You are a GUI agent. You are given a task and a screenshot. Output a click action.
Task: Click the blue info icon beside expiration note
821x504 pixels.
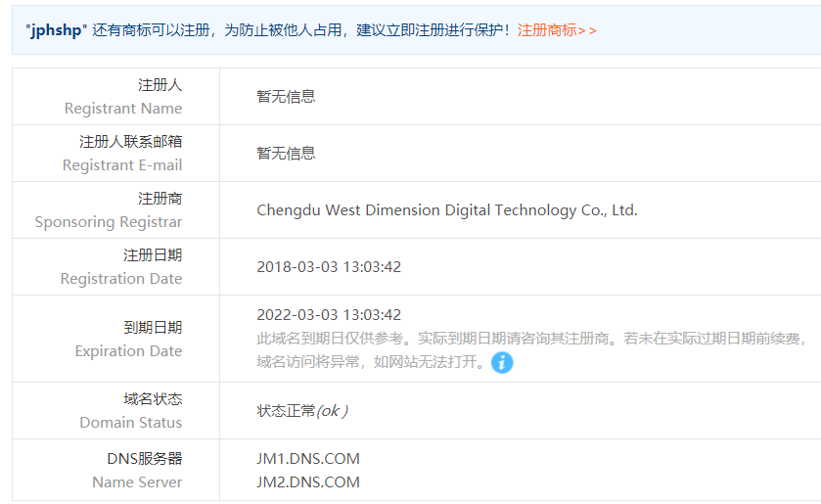[502, 362]
